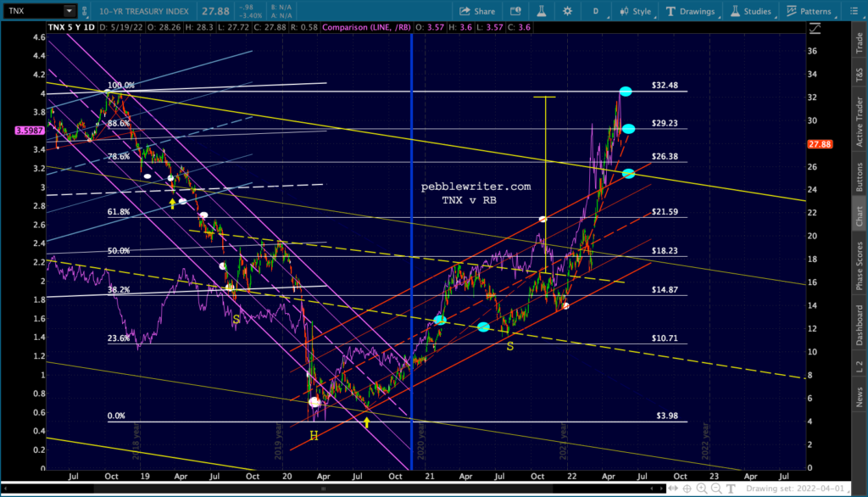Open the Patterns menu button
Image resolution: width=868 pixels, height=497 pixels.
click(810, 11)
